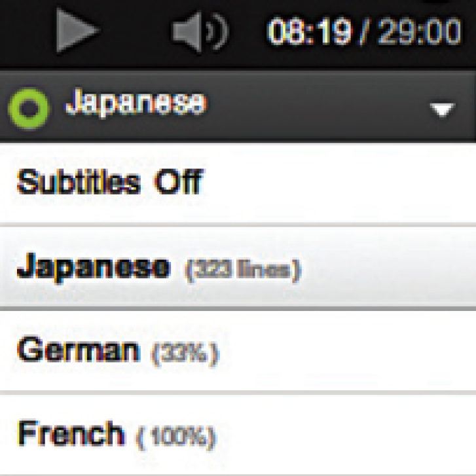476x476 pixels.
Task: Collapse the list with the white arrow
Action: pos(442,110)
